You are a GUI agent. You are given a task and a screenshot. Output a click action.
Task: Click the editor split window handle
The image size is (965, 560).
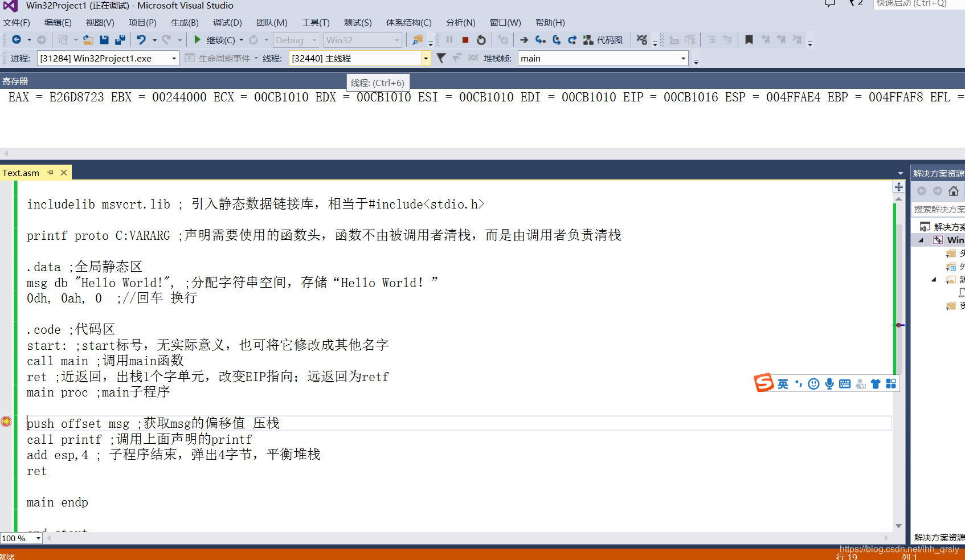pos(898,187)
